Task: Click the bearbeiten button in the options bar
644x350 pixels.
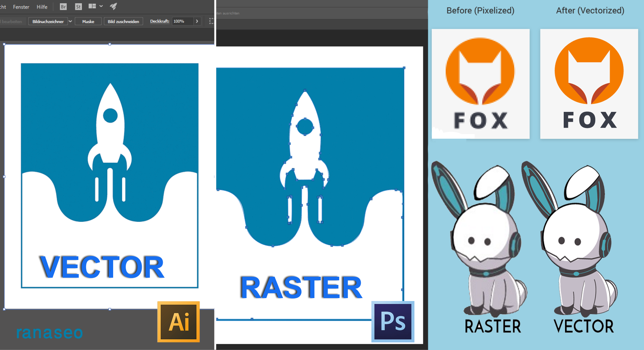Action: [12, 21]
